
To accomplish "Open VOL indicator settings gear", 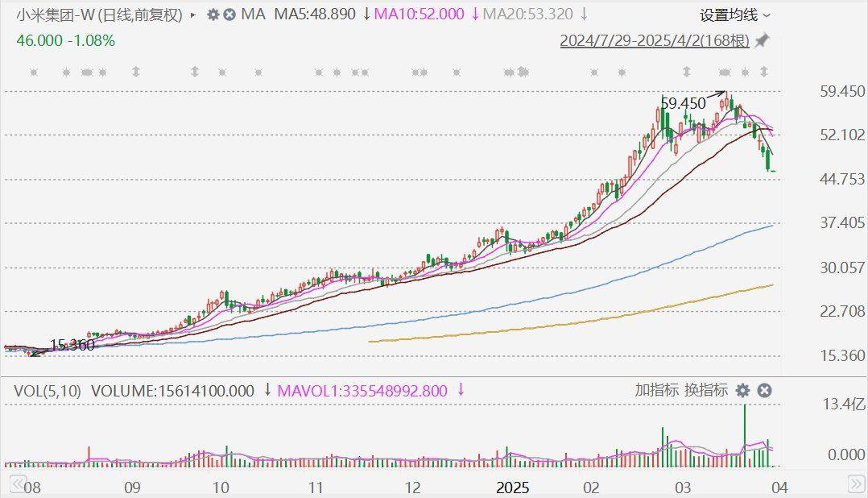I will [x=742, y=391].
